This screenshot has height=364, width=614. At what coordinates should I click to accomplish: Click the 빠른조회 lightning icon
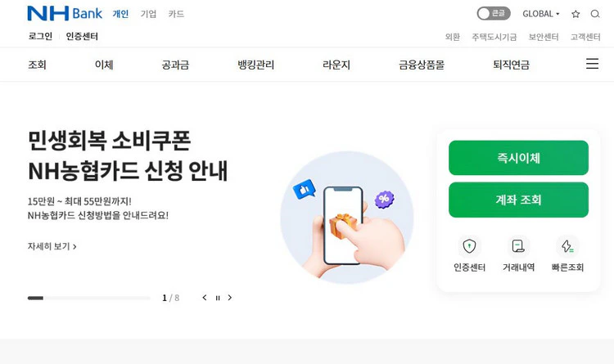tap(567, 246)
